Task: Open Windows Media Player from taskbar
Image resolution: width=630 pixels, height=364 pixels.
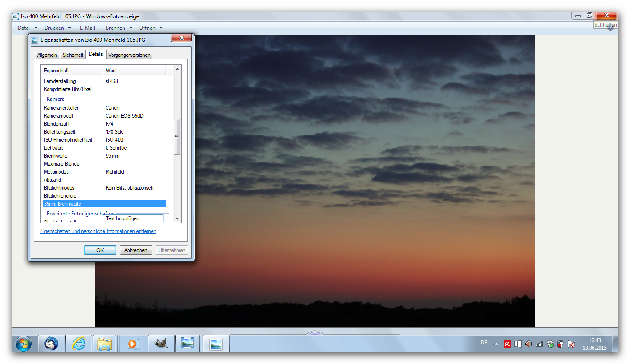Action: click(x=133, y=344)
